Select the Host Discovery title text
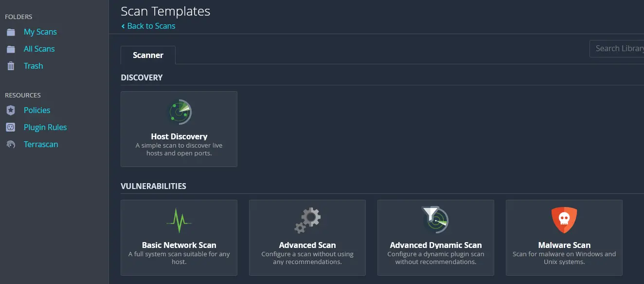The image size is (644, 284). tap(179, 136)
